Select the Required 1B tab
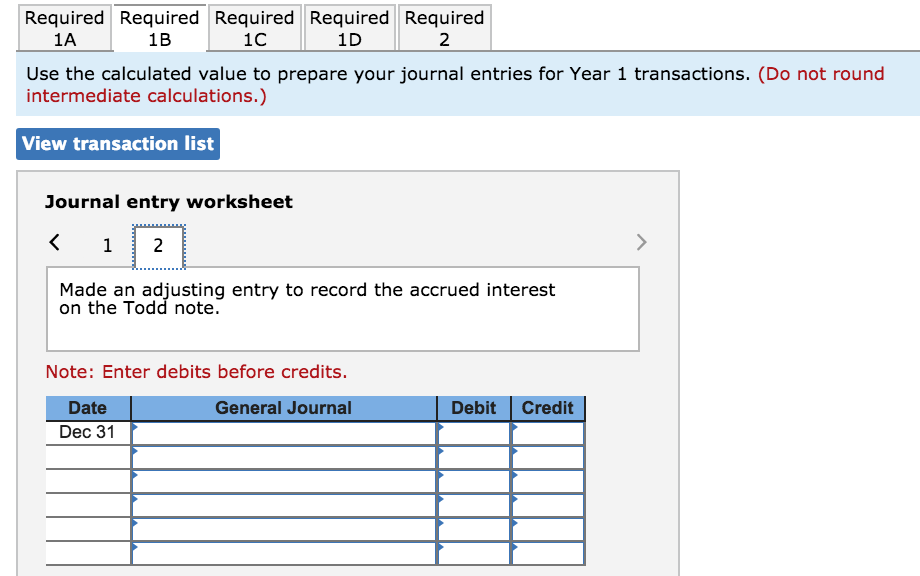 point(159,27)
